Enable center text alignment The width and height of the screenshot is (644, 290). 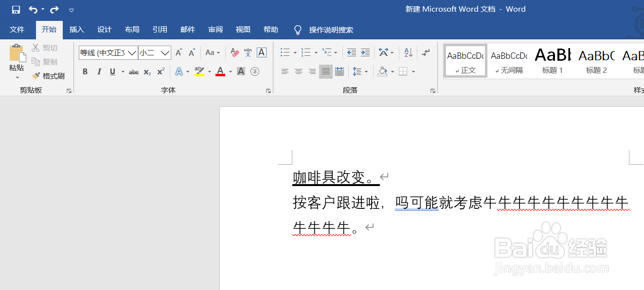298,71
